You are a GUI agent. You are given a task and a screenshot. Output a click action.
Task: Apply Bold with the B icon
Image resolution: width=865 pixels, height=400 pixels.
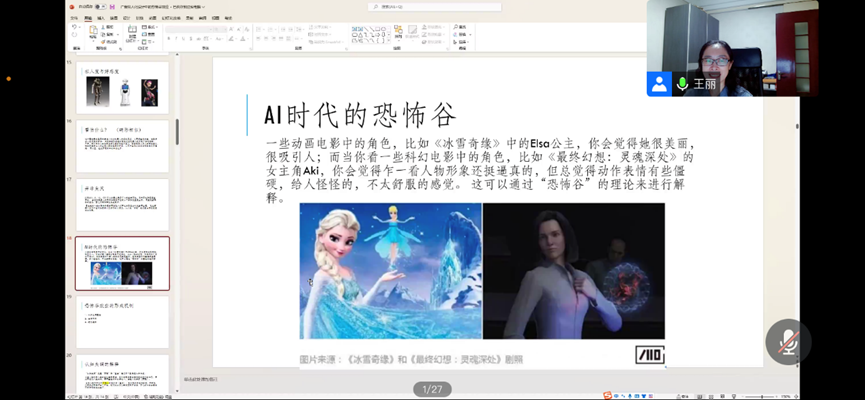[x=169, y=38]
